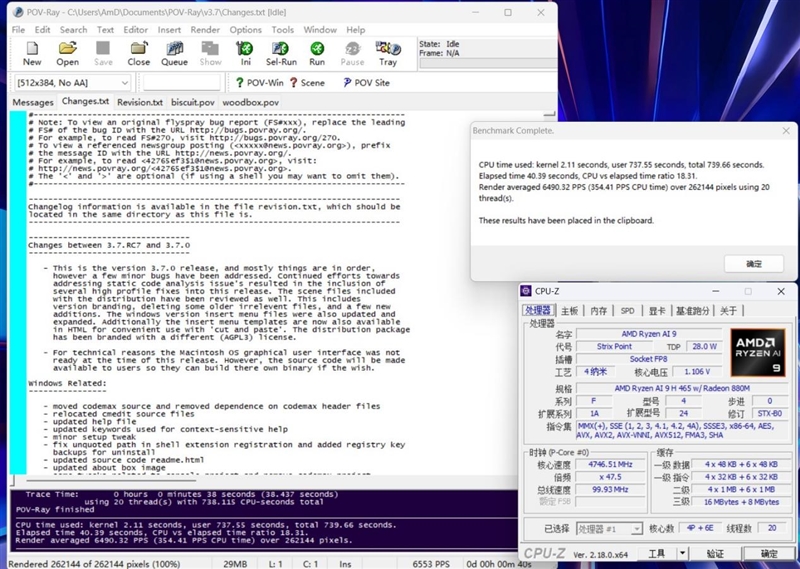Click the AMD Ryzen AI 9 name field

point(649,334)
